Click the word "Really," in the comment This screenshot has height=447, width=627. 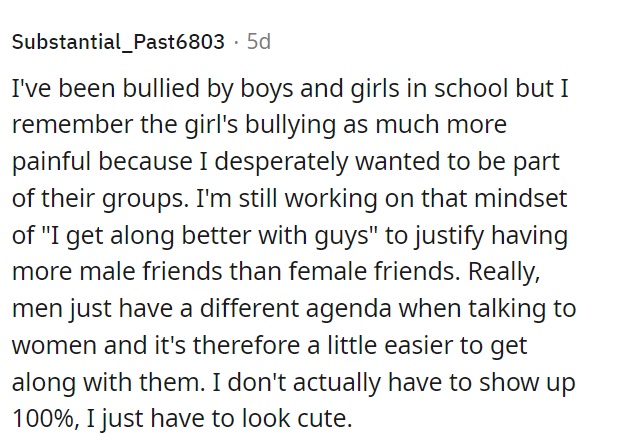[x=504, y=273]
